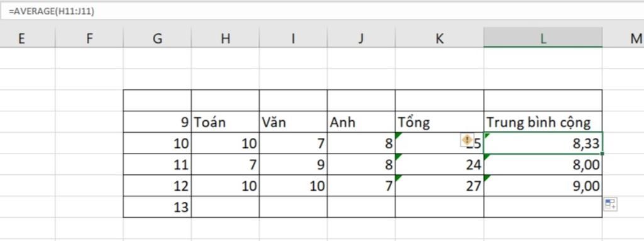Click the formula bar showing AVERAGE formula

pyautogui.click(x=322, y=12)
